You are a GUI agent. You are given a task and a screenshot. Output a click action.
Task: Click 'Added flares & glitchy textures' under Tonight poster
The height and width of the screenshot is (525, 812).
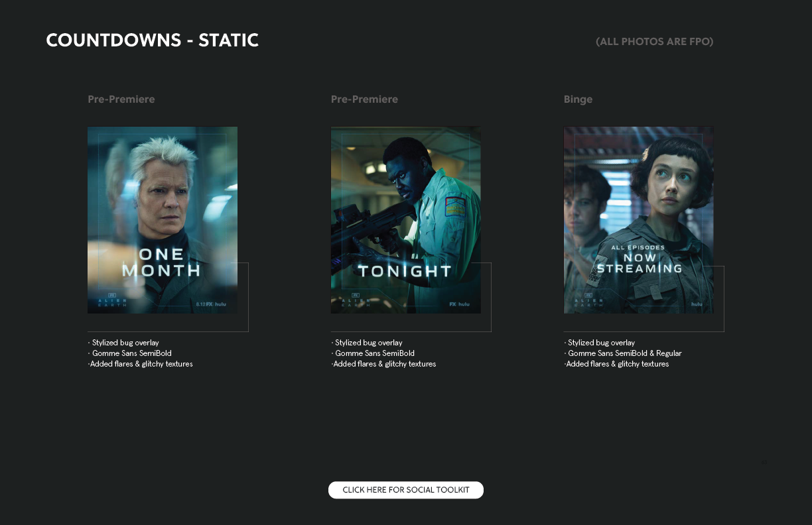[x=384, y=364]
